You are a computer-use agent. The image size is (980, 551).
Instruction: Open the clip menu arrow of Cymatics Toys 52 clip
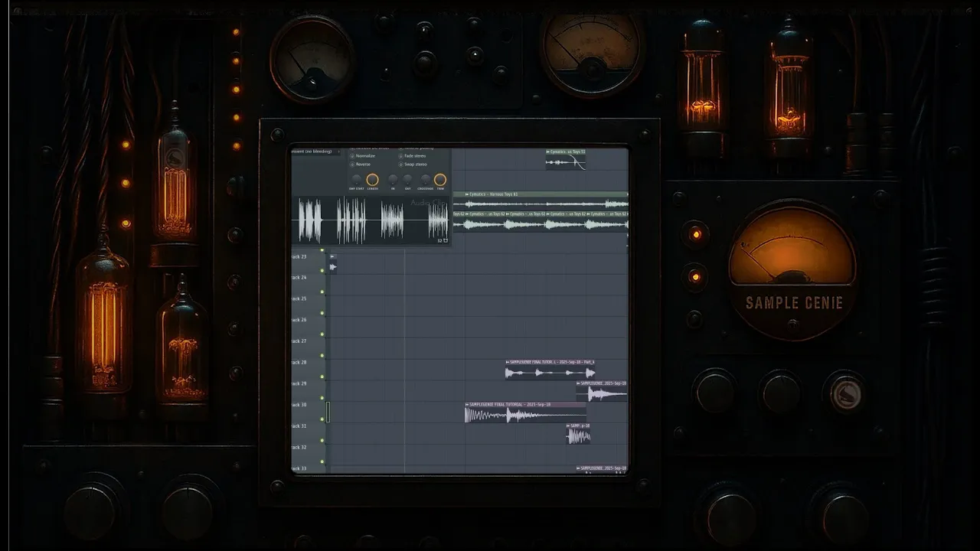point(548,152)
